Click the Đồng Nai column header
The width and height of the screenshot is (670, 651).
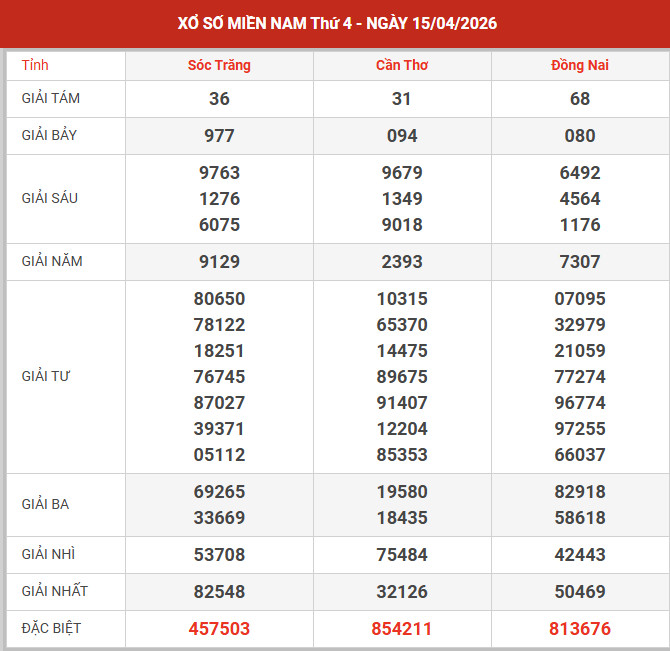[x=579, y=65]
